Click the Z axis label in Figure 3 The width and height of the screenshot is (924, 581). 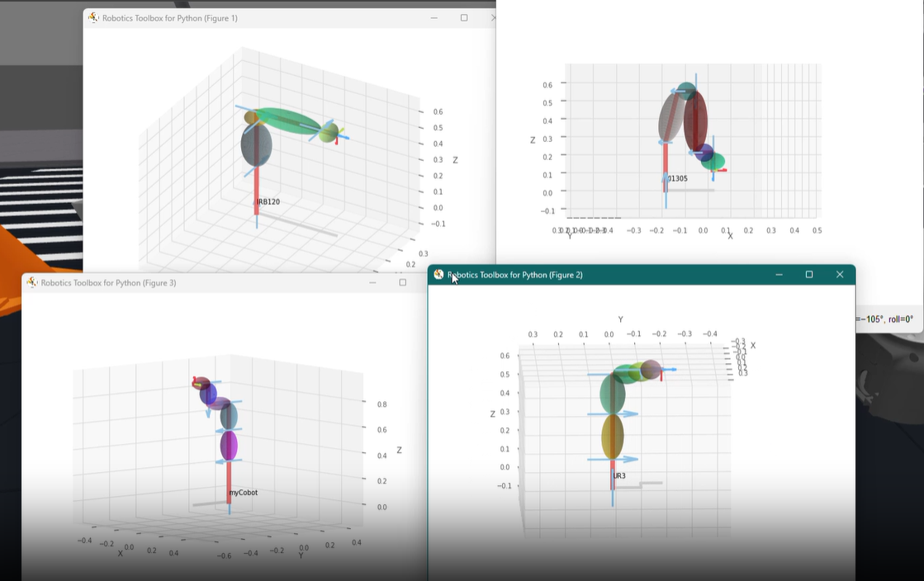pos(399,450)
